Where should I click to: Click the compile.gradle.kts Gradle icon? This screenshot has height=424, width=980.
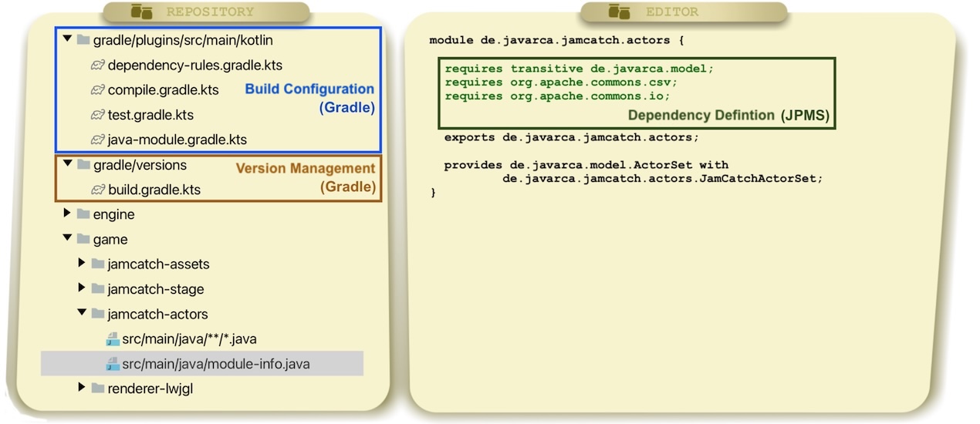(98, 90)
